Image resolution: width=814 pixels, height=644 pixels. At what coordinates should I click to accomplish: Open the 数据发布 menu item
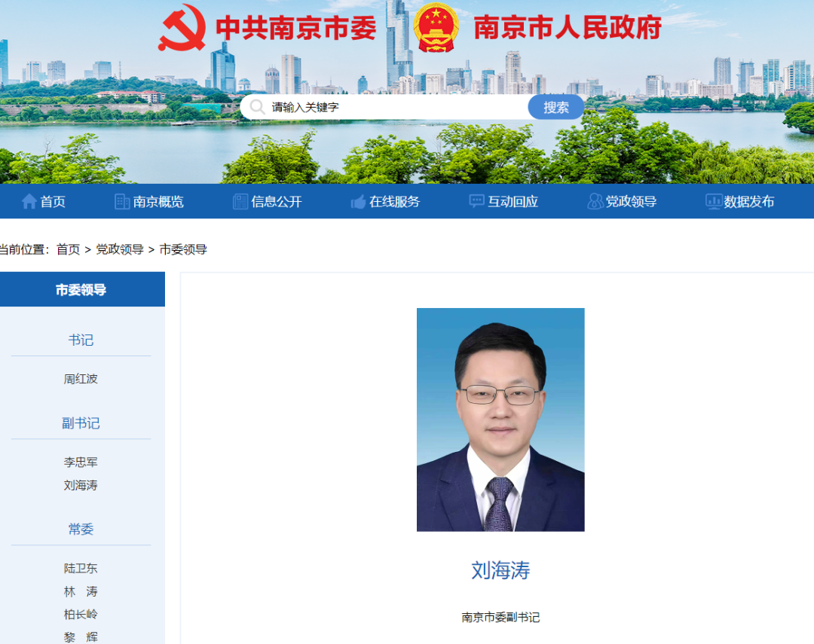tap(749, 201)
